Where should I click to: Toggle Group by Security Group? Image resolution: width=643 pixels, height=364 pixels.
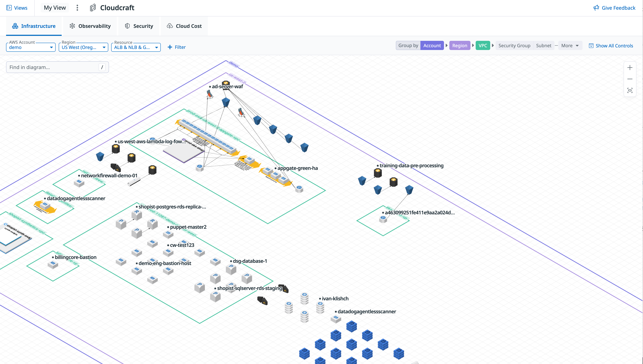514,45
